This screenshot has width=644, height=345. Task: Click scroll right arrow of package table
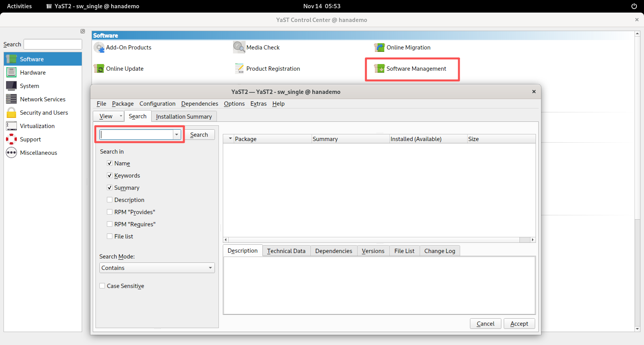pos(533,240)
